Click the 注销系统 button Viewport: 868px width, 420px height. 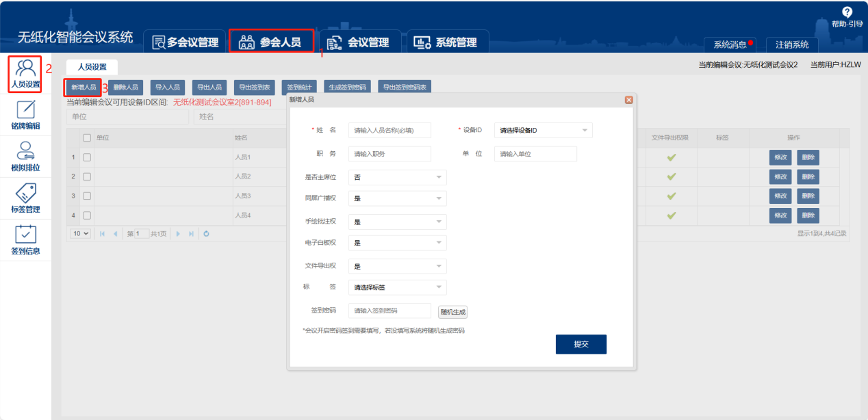792,44
